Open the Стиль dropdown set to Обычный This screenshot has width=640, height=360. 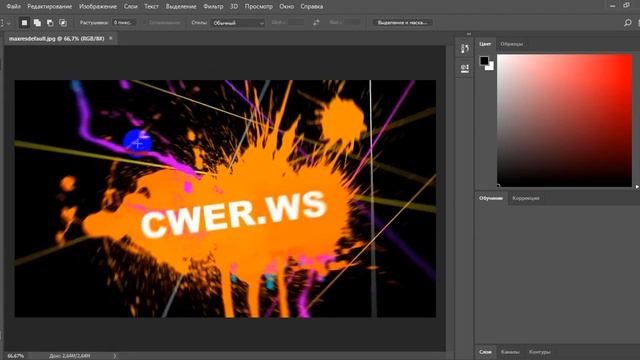238,23
